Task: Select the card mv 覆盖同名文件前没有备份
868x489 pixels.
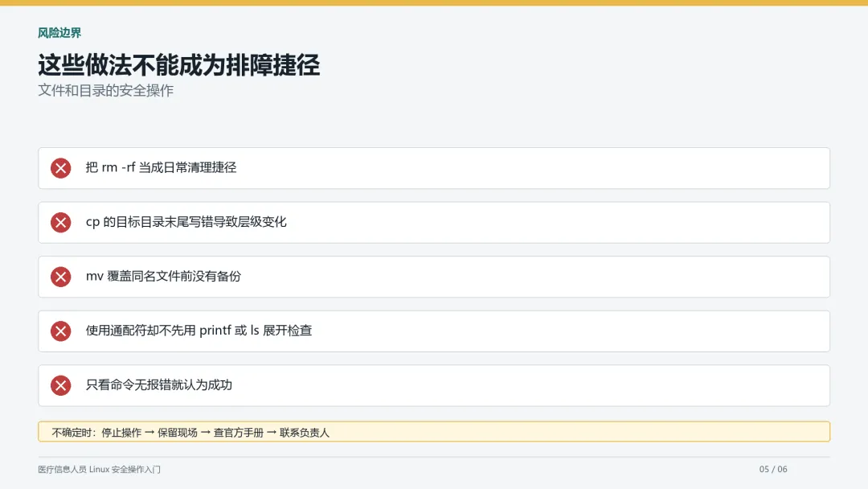Action: pyautogui.click(x=434, y=277)
